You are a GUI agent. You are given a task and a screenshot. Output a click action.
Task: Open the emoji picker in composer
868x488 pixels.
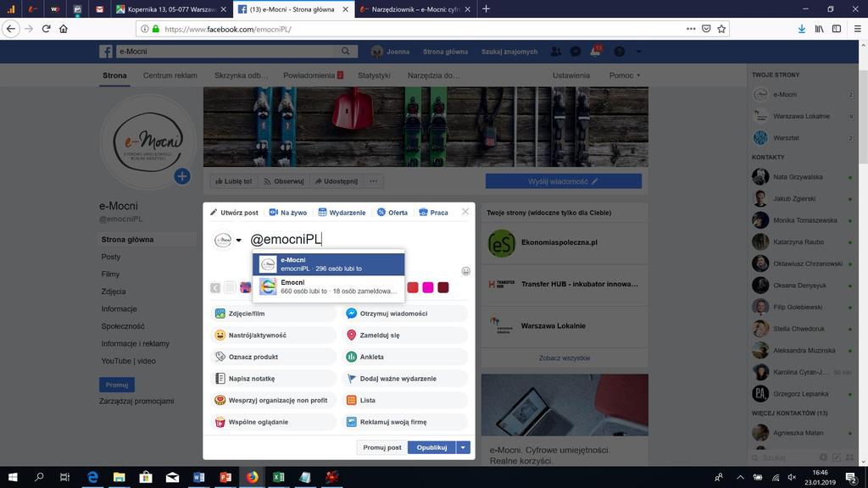pyautogui.click(x=465, y=271)
